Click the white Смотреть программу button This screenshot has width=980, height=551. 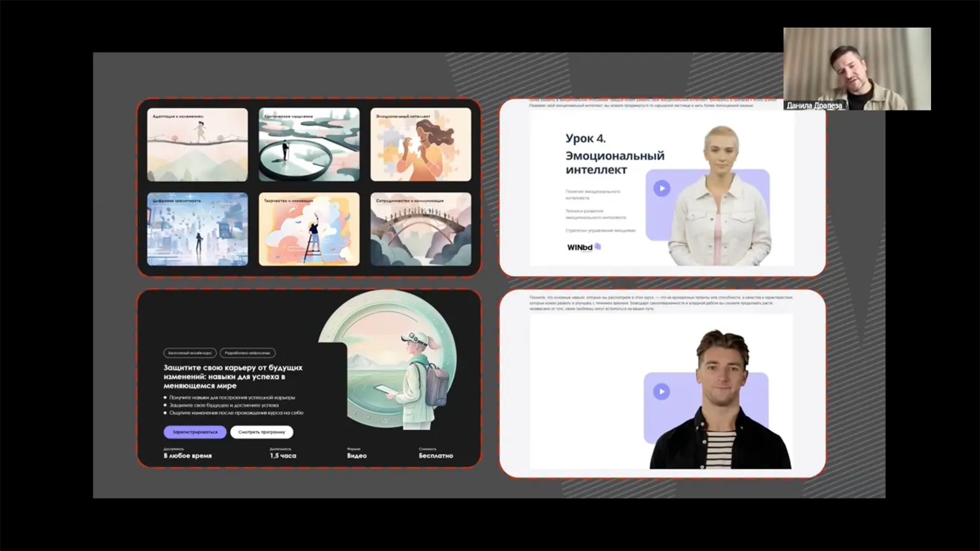[262, 432]
